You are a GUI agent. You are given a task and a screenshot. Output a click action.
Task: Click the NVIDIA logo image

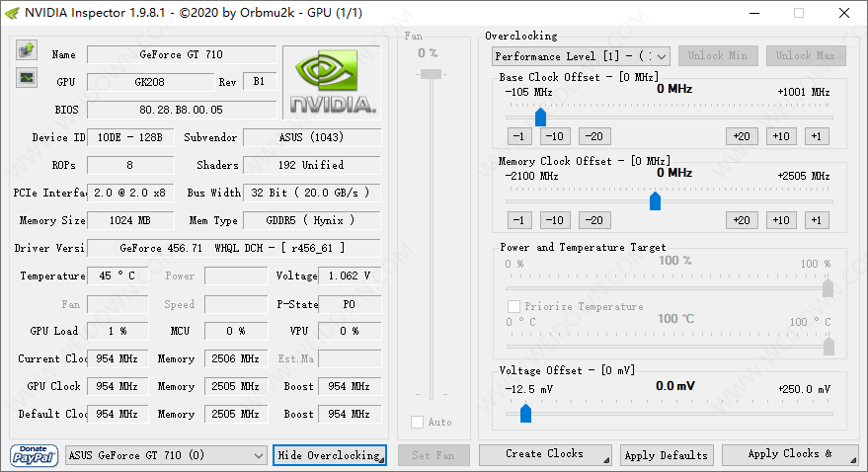pyautogui.click(x=332, y=82)
